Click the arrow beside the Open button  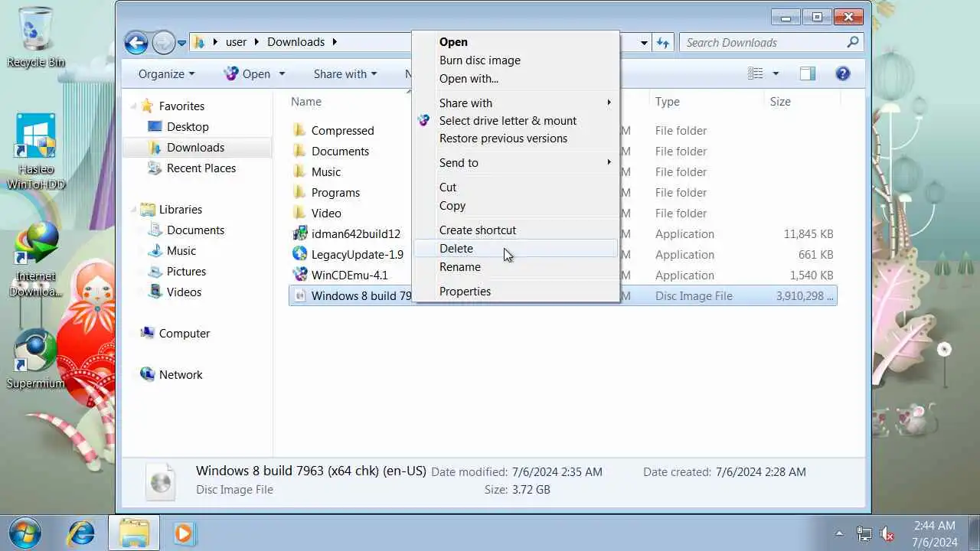[282, 74]
